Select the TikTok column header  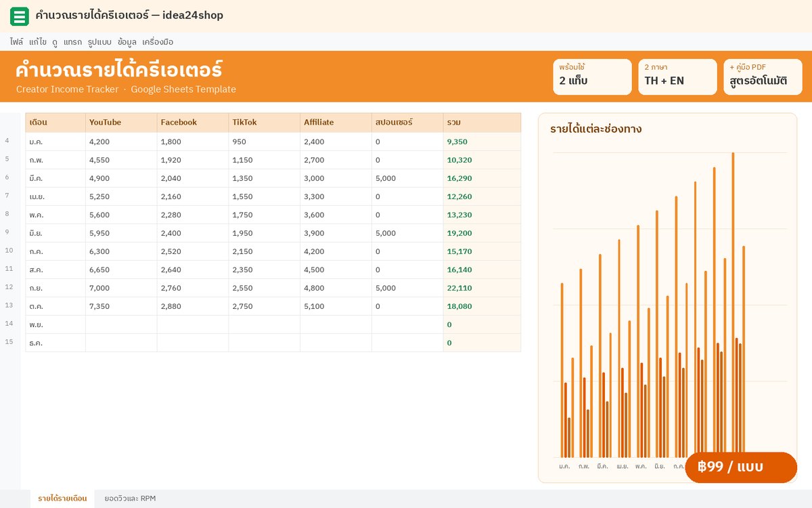pos(265,123)
